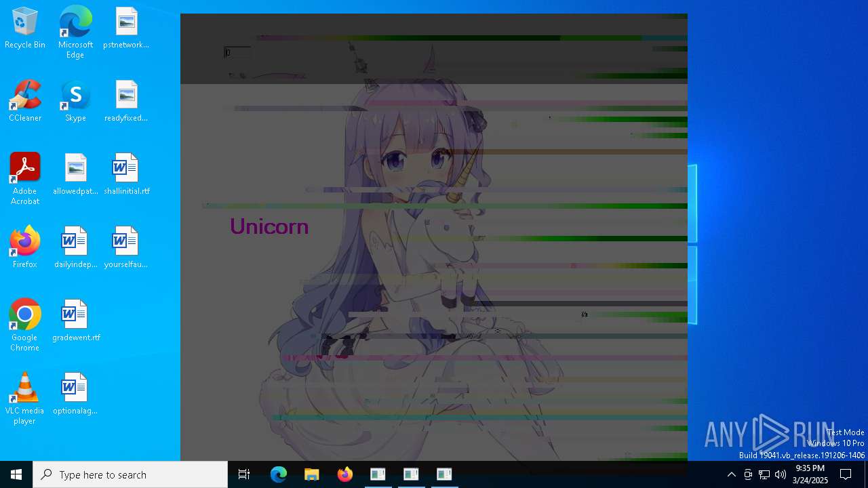Image resolution: width=868 pixels, height=488 pixels.
Task: Show hidden system tray icons chevron
Action: pos(731,474)
